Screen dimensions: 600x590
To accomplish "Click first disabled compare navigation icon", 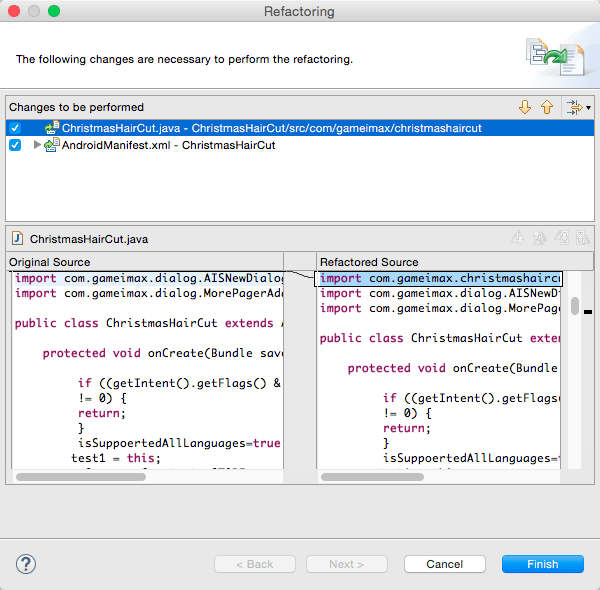I will [x=517, y=238].
